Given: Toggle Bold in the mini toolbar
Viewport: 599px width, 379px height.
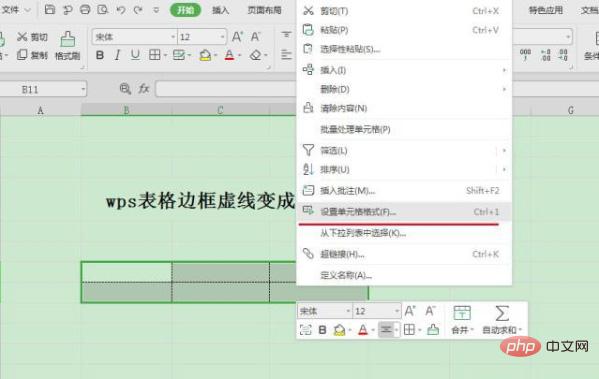Looking at the screenshot, I should 322,330.
